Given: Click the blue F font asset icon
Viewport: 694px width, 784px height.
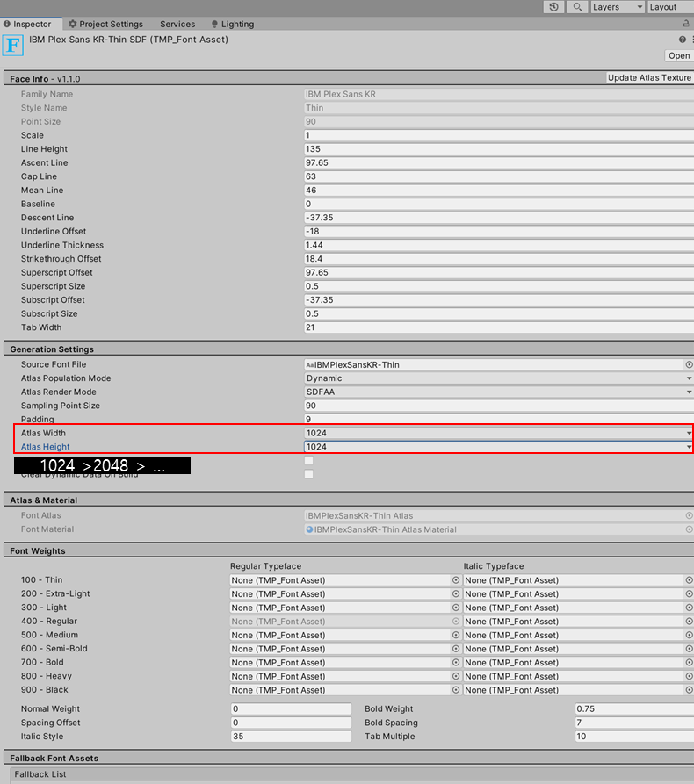Looking at the screenshot, I should point(12,46).
